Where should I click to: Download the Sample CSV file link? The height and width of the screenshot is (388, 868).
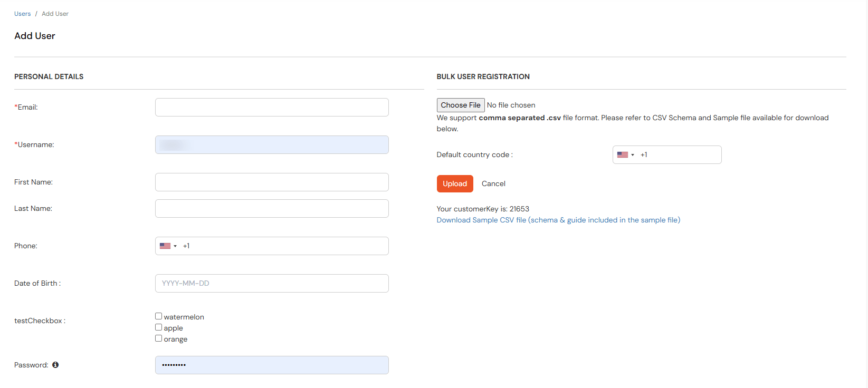pyautogui.click(x=558, y=220)
